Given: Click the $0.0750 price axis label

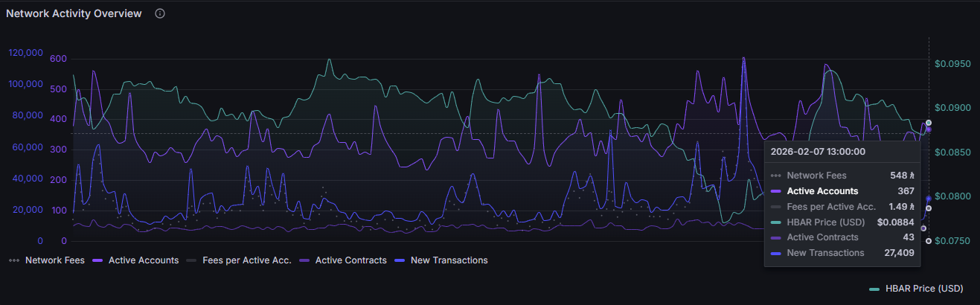Looking at the screenshot, I should click(952, 241).
